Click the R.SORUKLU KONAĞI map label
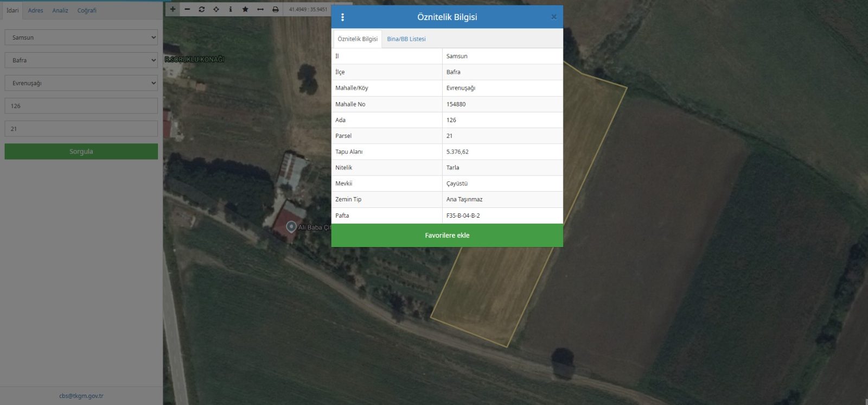The image size is (868, 405). (194, 59)
